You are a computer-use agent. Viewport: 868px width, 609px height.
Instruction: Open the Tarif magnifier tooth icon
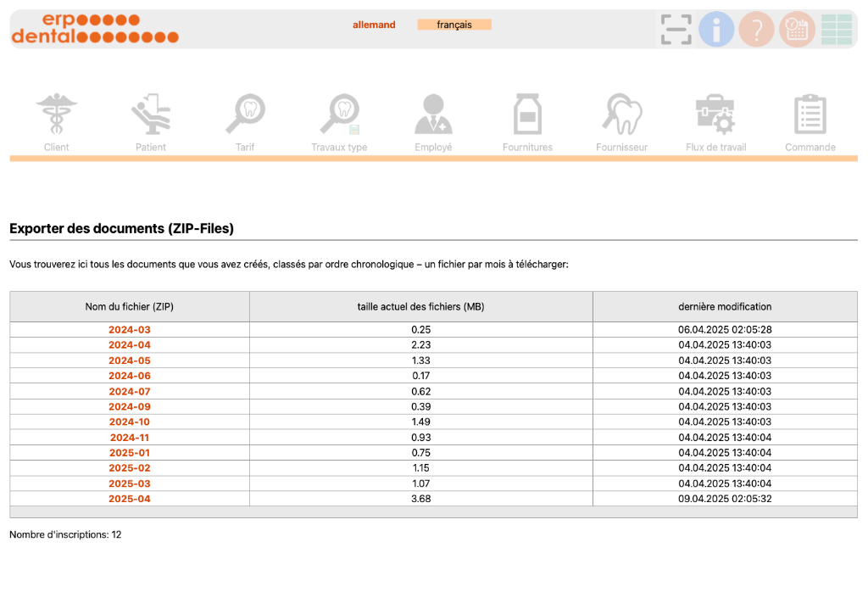245,115
